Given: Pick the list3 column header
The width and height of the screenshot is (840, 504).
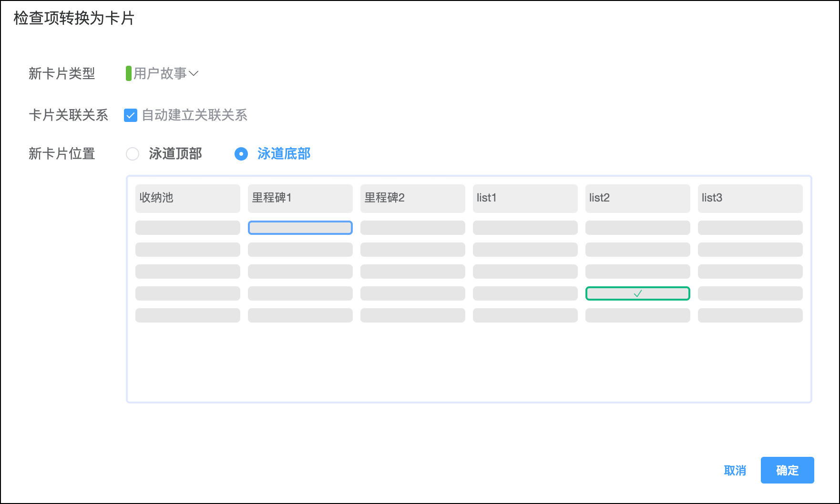Looking at the screenshot, I should pyautogui.click(x=750, y=198).
